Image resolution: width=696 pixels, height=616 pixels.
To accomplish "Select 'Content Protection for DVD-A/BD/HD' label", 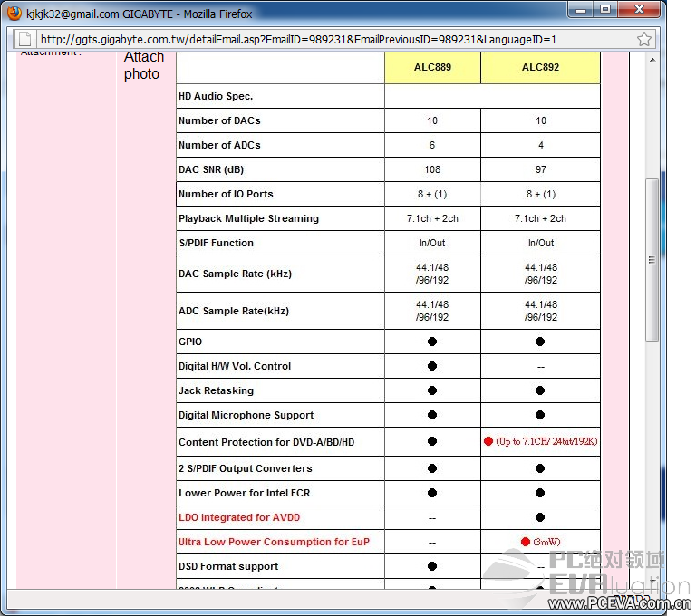I will pyautogui.click(x=266, y=442).
